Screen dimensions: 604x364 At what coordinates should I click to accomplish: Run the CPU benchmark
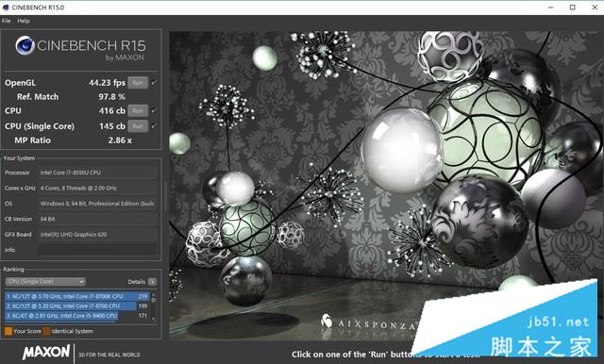(138, 111)
